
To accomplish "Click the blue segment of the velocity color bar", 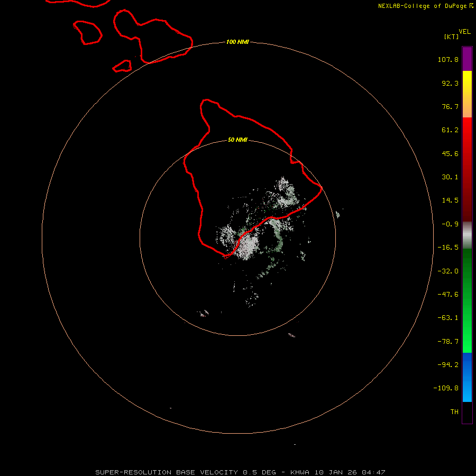I will [x=467, y=377].
